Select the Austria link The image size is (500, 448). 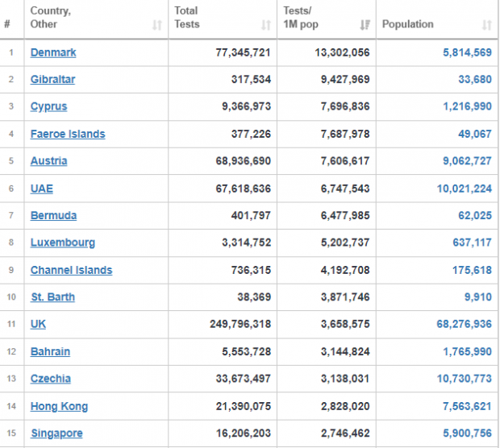48,161
